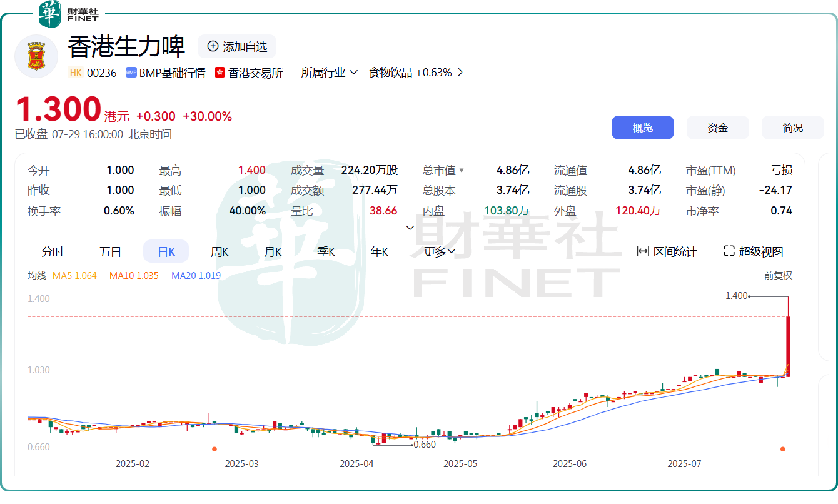Click the 超级视图 fullscreen icon

(x=728, y=251)
